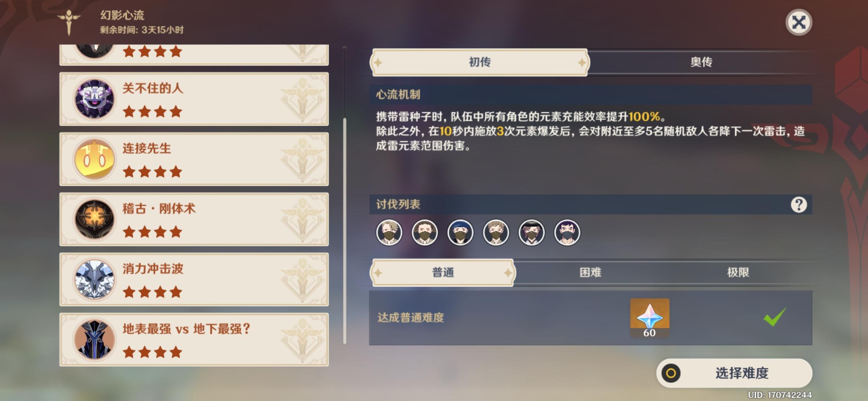Select the 初传 tab
The image size is (868, 401).
pos(480,62)
